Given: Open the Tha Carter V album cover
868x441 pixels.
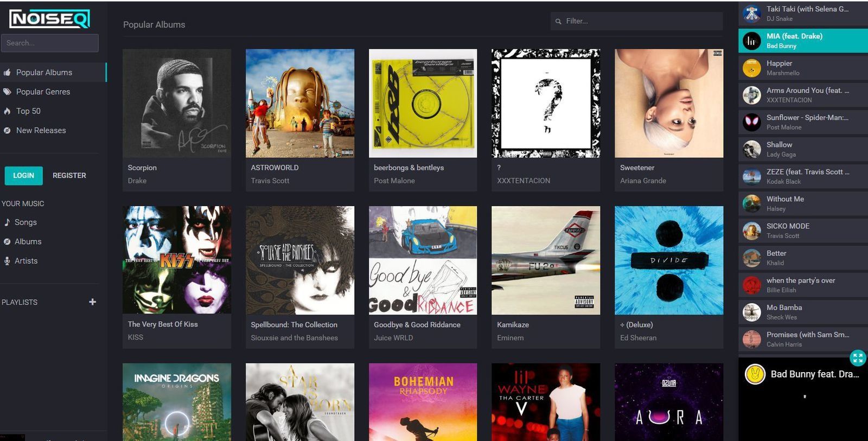Looking at the screenshot, I should (x=546, y=402).
